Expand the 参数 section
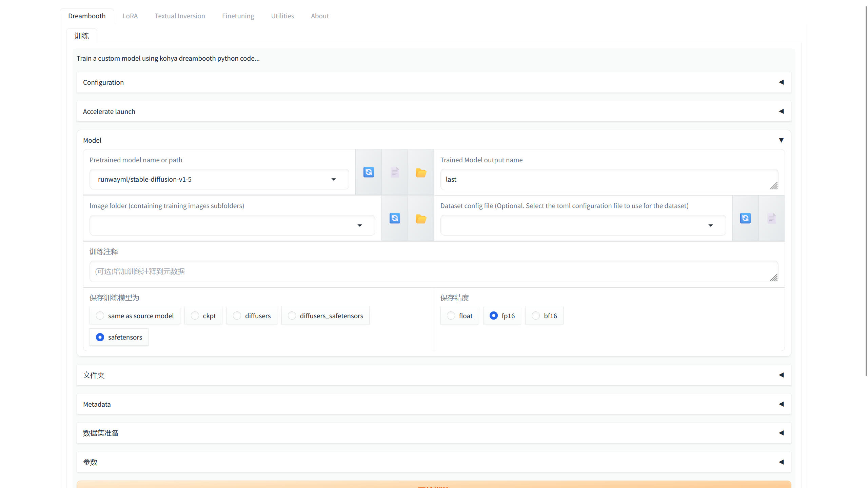The image size is (868, 488). 434,462
